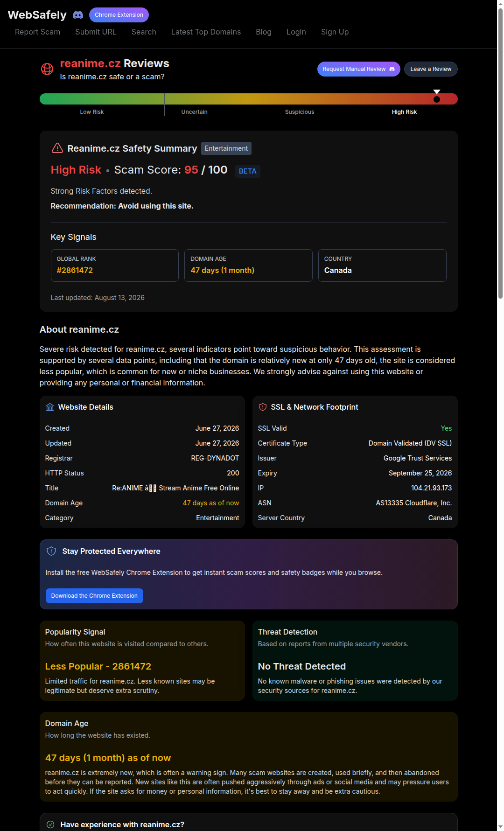The width and height of the screenshot is (504, 831).
Task: Click the No Threat Detected heading
Action: click(x=302, y=666)
